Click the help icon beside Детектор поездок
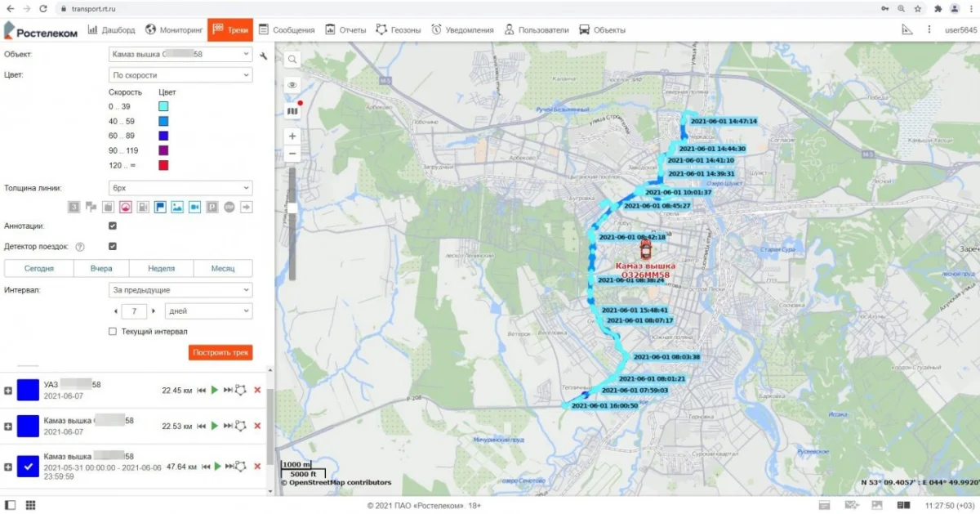 click(x=80, y=247)
